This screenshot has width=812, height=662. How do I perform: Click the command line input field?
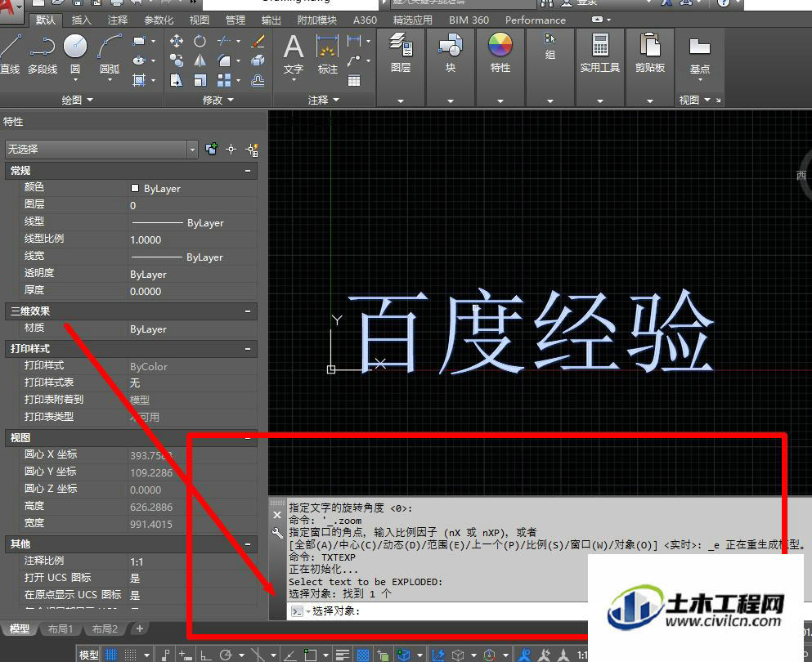(x=437, y=611)
